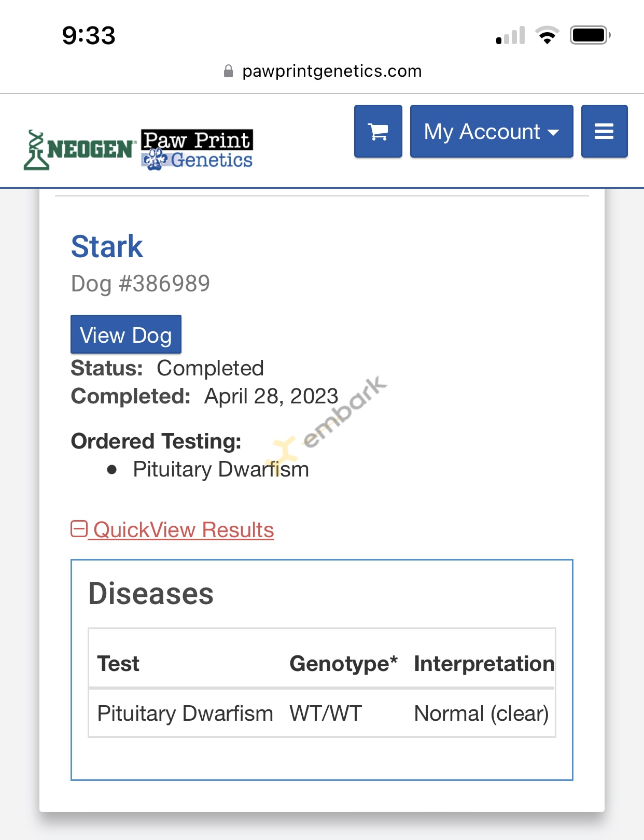Tap the 9:33 clock in status bar
The image size is (644, 840).
coord(89,35)
